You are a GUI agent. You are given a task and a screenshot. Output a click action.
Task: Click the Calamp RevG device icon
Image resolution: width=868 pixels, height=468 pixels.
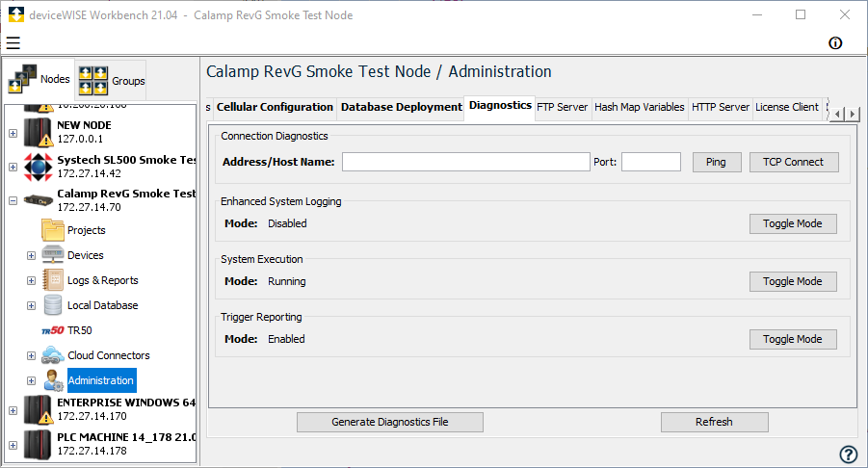click(38, 200)
